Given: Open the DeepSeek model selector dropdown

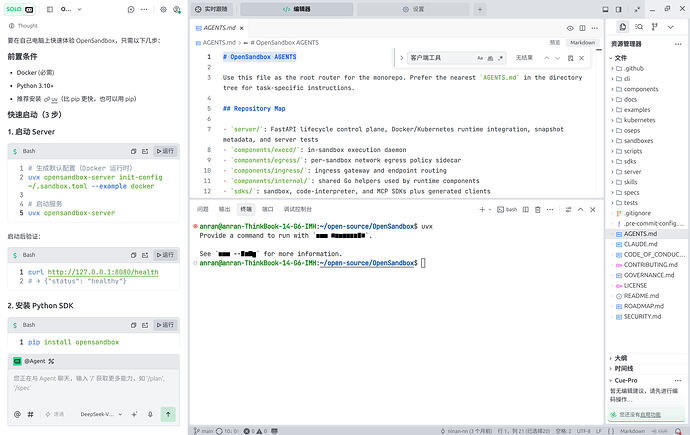Looking at the screenshot, I should pos(101,414).
